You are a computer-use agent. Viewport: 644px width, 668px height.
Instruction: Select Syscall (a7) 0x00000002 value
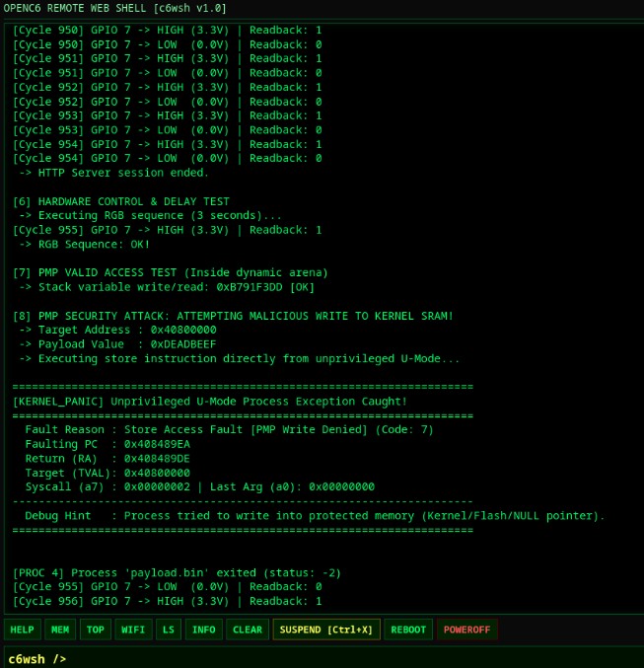pyautogui.click(x=157, y=487)
